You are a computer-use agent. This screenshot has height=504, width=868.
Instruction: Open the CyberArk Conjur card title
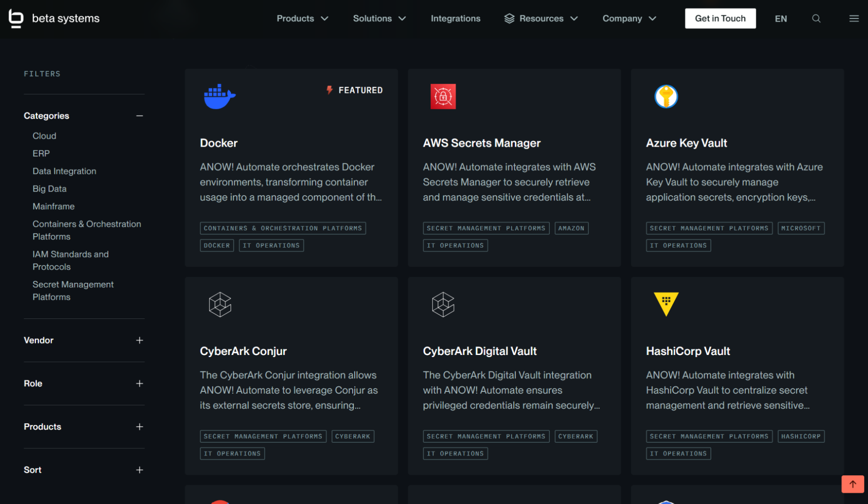coord(243,351)
